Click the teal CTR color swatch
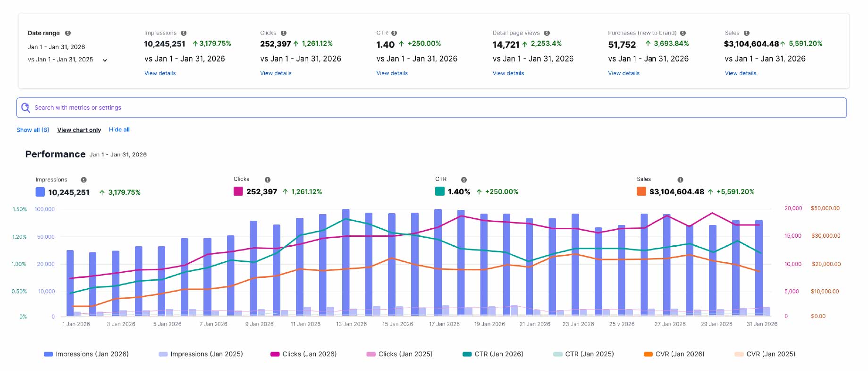 coord(440,191)
